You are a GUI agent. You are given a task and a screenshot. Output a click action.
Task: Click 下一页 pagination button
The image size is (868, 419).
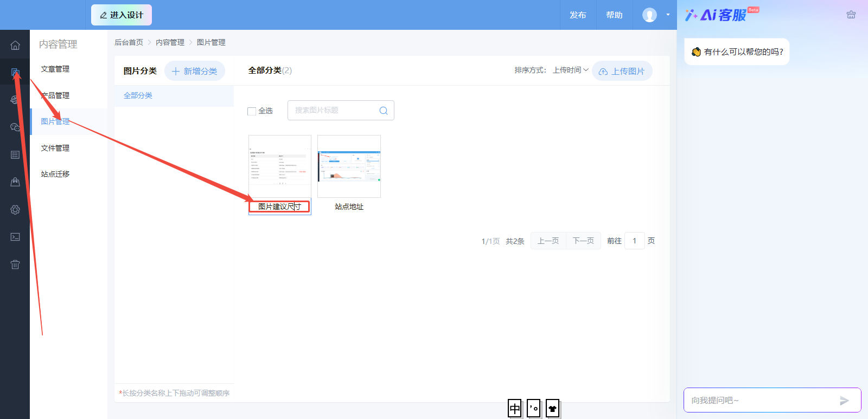(583, 241)
